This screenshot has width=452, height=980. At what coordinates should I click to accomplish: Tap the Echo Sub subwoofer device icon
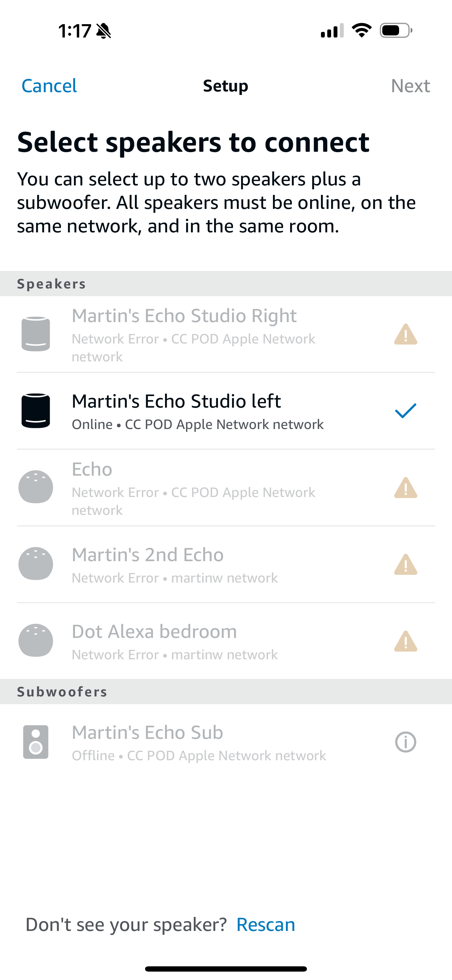[36, 742]
